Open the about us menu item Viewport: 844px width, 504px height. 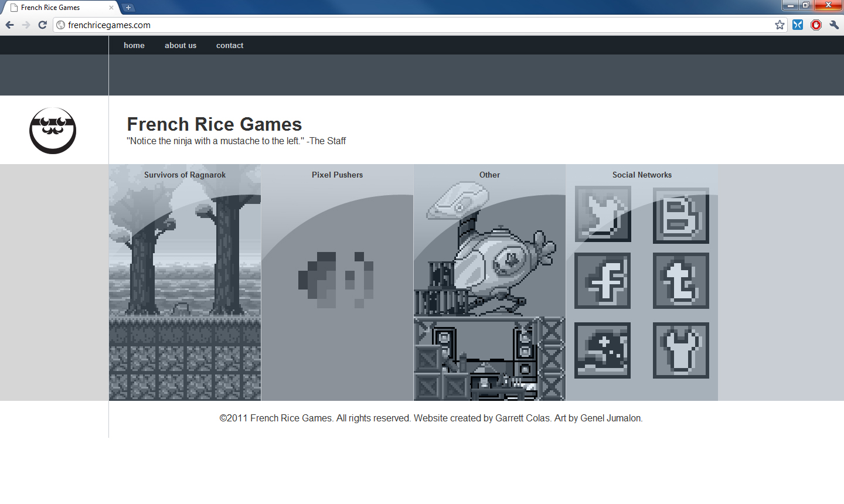coord(181,45)
